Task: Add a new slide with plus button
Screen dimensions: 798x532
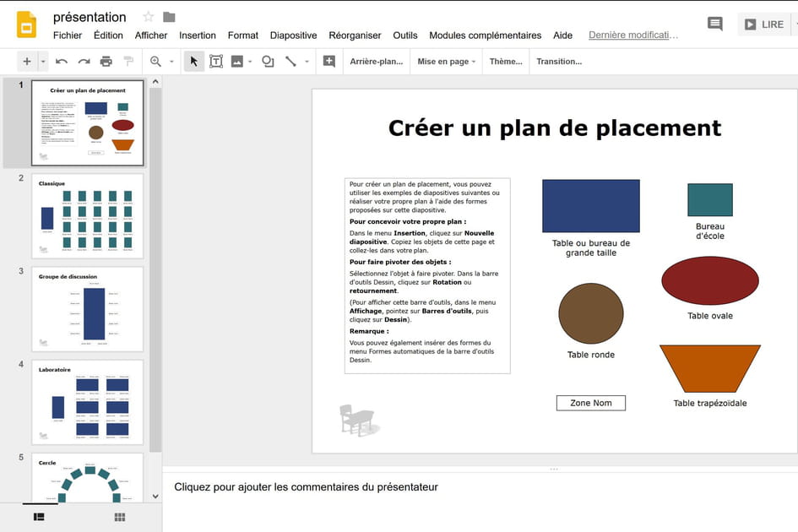Action: [27, 62]
